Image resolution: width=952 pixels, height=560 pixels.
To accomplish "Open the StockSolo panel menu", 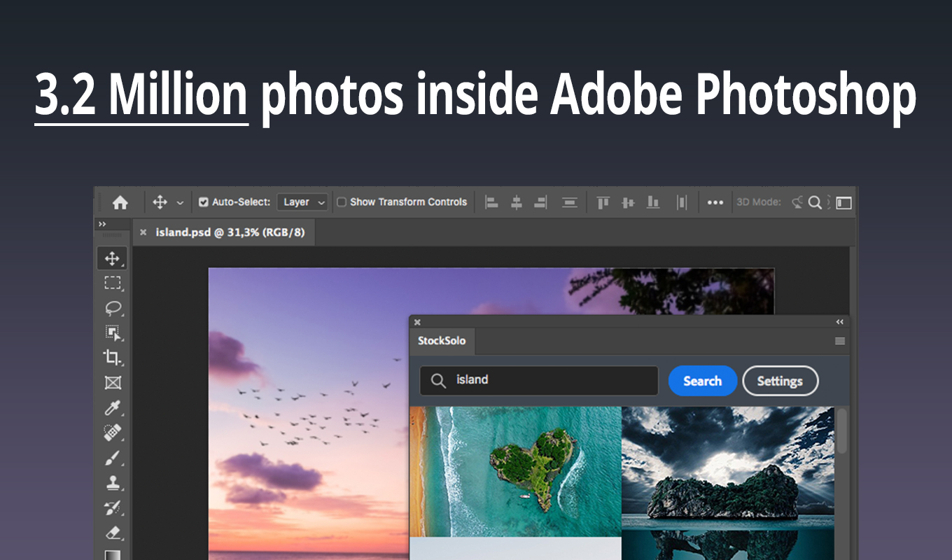I will coord(840,341).
